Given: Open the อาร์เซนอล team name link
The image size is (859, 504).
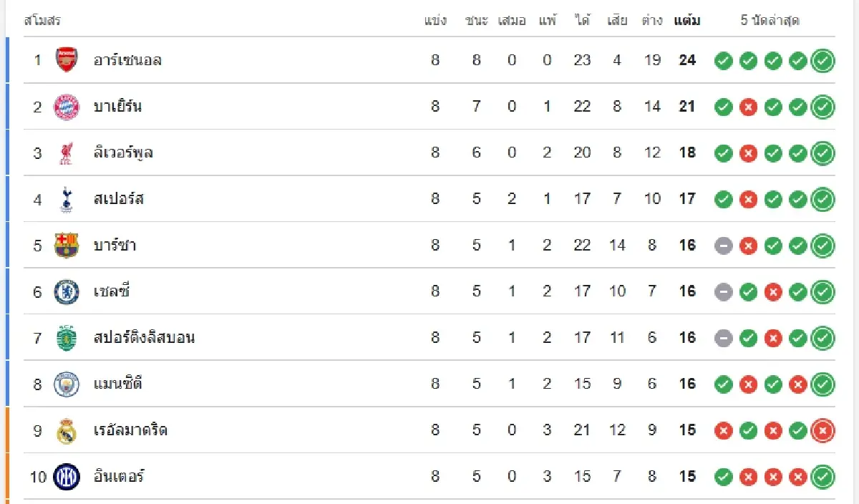Looking at the screenshot, I should [127, 60].
